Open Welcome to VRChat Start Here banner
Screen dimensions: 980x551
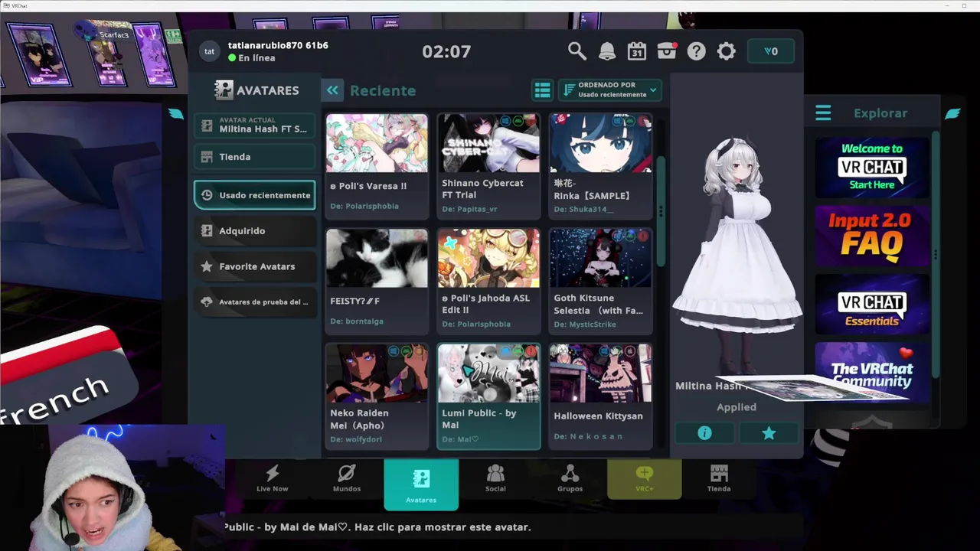(x=872, y=167)
